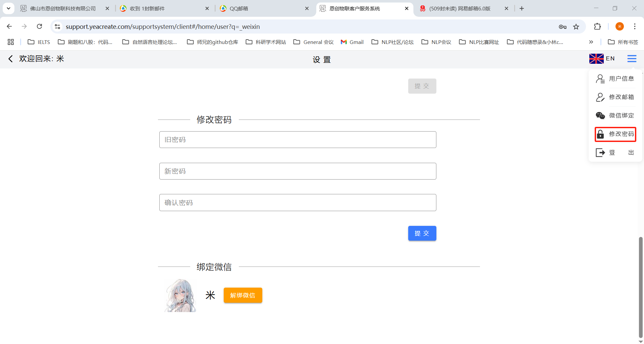Open the browser extensions puzzle icon
Viewport: 644px width, 344px height.
point(597,27)
